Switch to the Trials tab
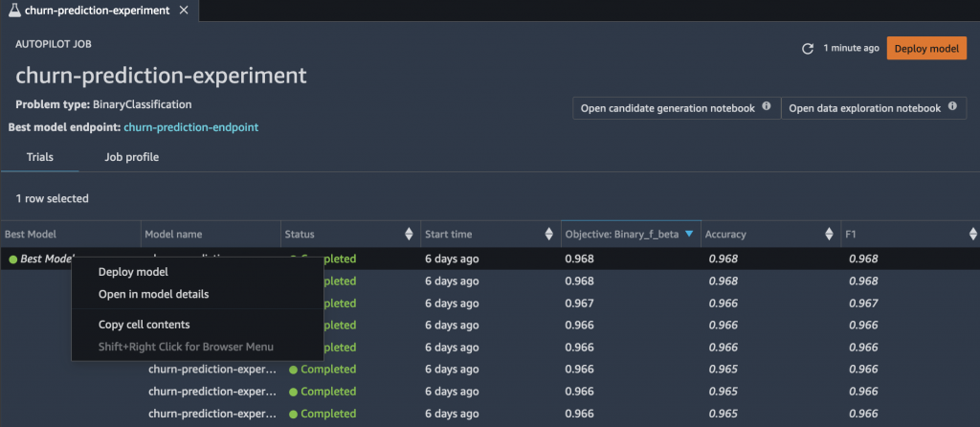 click(x=40, y=157)
